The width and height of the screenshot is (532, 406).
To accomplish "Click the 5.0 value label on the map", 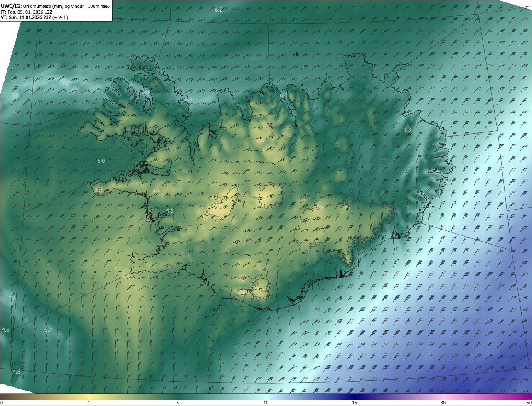I will (101, 161).
